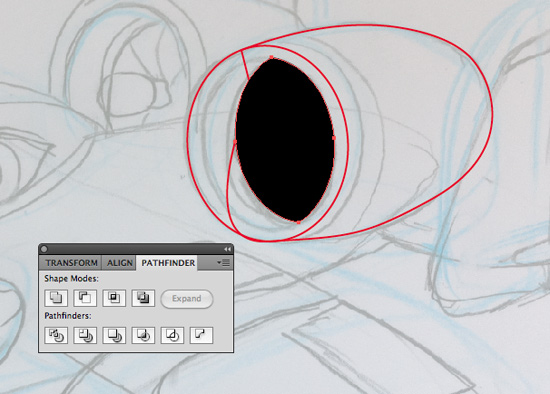Viewport: 550px width, 394px height.
Task: Click the bottom anchor point of black shape
Action: coord(299,222)
